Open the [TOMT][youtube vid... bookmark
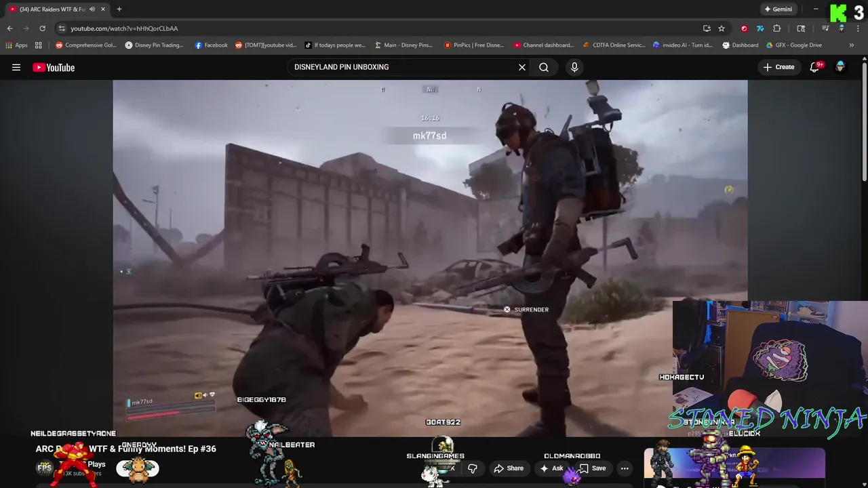Image resolution: width=868 pixels, height=488 pixels. tap(266, 45)
